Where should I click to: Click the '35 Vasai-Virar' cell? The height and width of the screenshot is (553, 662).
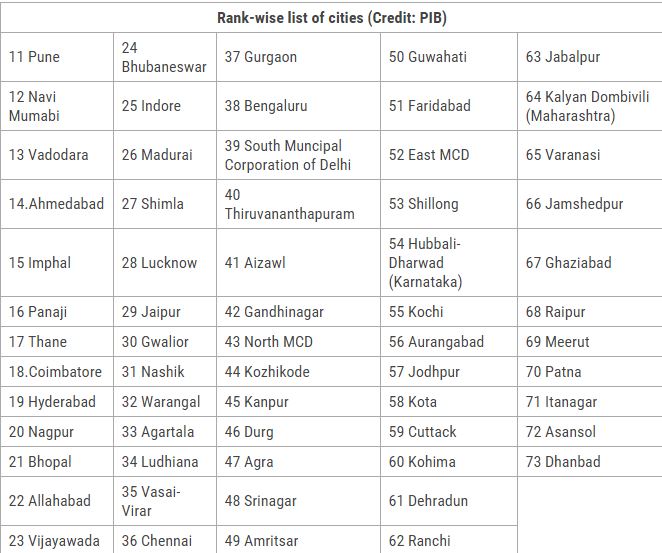point(165,501)
